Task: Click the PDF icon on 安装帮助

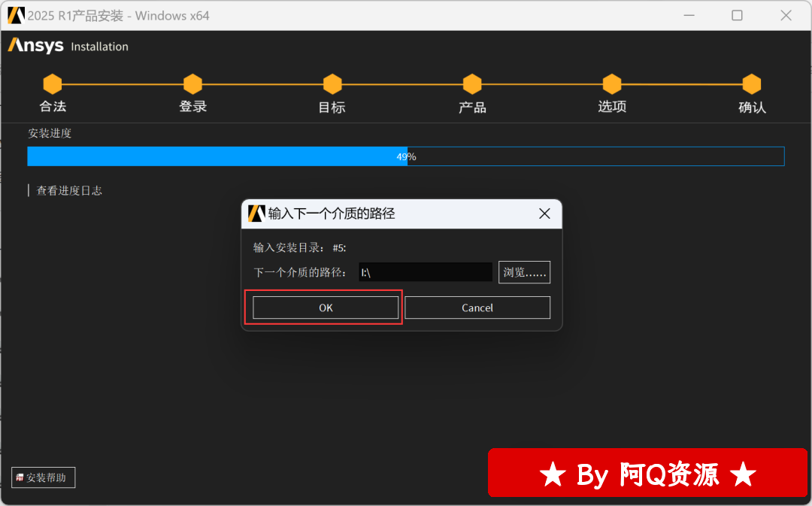Action: click(x=20, y=477)
